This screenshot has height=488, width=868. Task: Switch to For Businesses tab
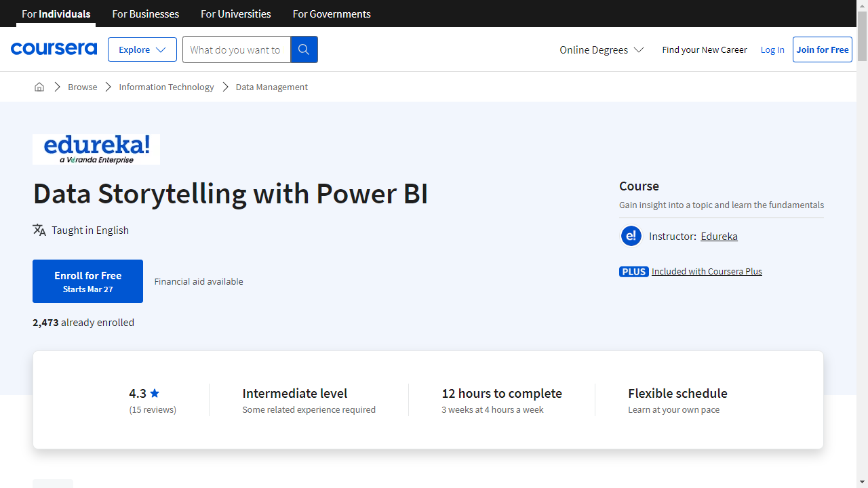146,14
